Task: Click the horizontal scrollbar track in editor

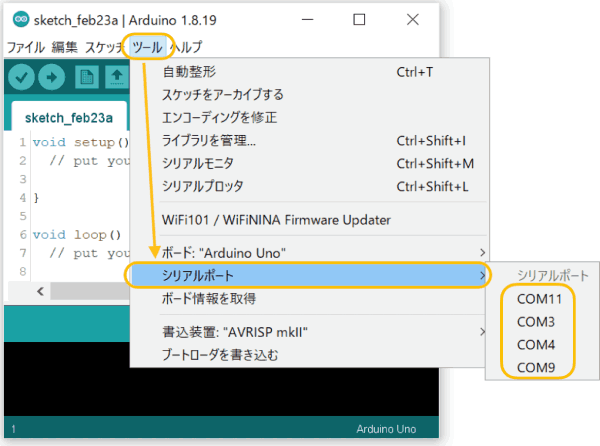Action: pyautogui.click(x=90, y=291)
